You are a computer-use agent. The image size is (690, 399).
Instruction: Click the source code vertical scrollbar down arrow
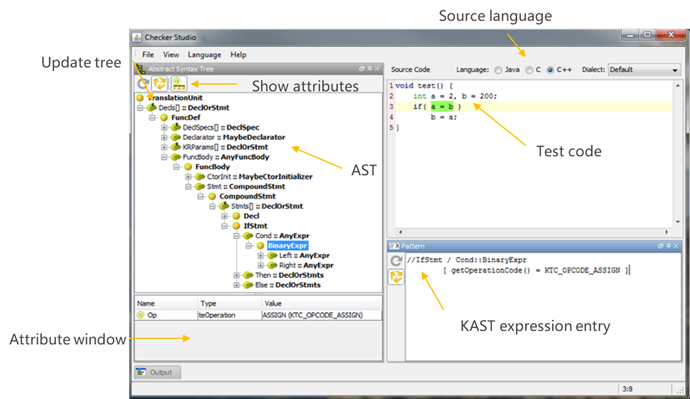[677, 222]
